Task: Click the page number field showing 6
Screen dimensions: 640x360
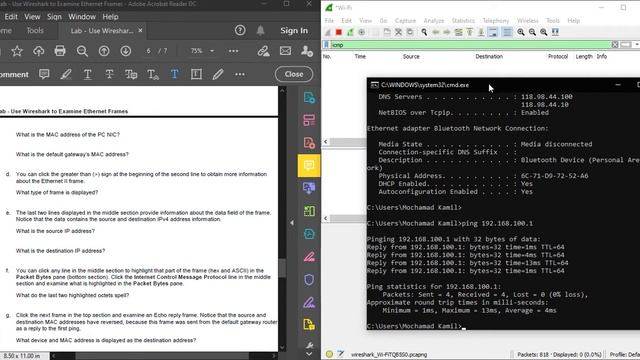Action: [x=149, y=51]
